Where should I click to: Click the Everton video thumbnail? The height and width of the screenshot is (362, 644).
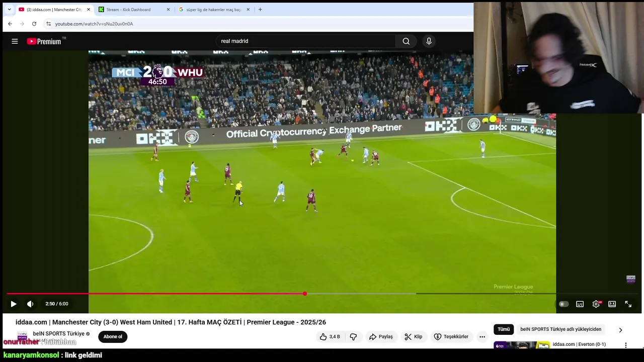point(522,345)
